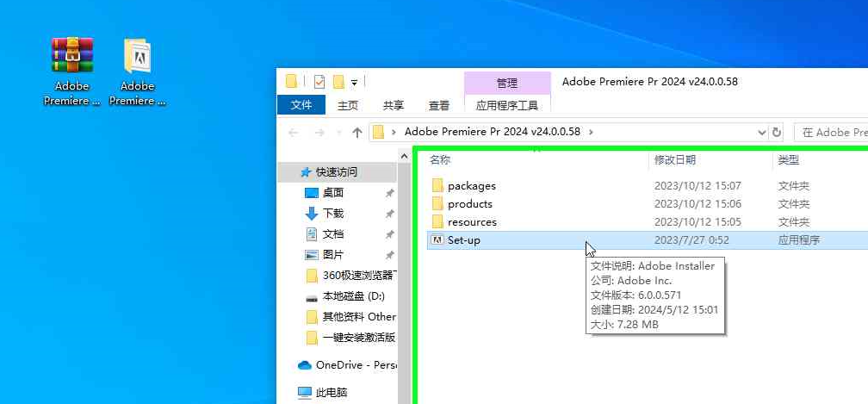868x404 pixels.
Task: Click the packages folder icon
Action: pos(437,185)
